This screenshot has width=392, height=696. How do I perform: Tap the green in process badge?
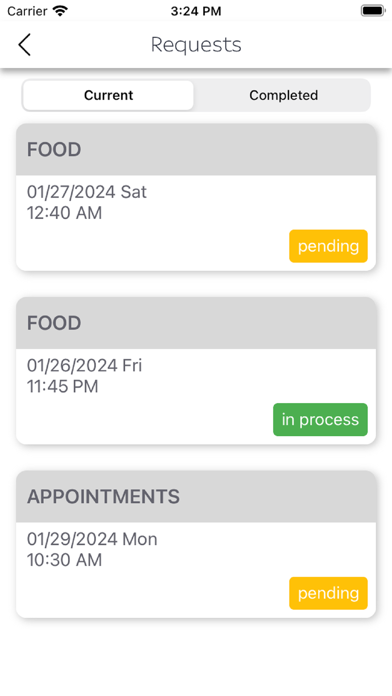tap(320, 419)
